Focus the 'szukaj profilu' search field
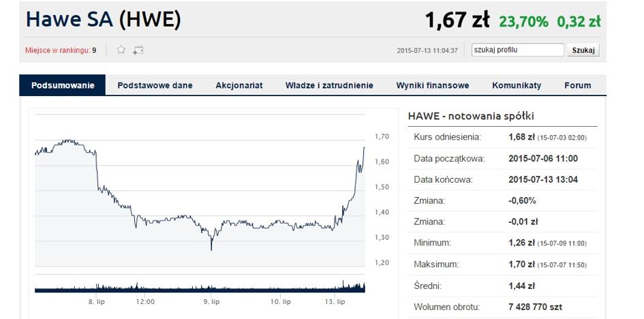644x319 pixels. click(517, 50)
